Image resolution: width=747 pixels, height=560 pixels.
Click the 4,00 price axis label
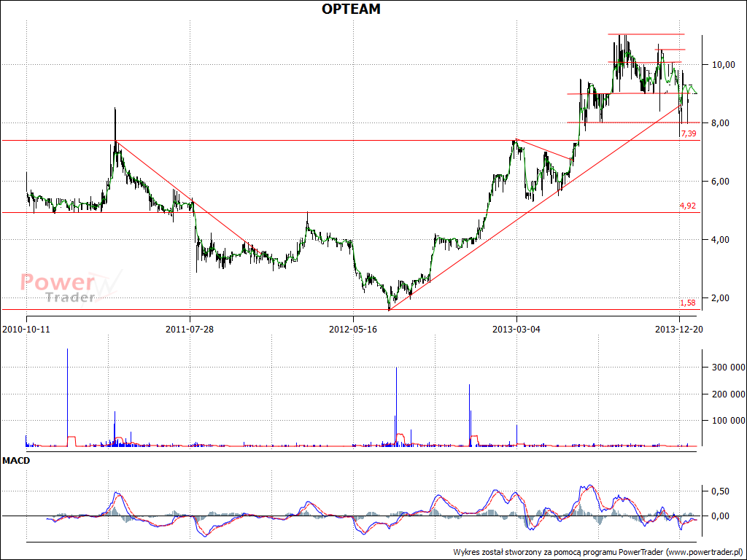[720, 239]
